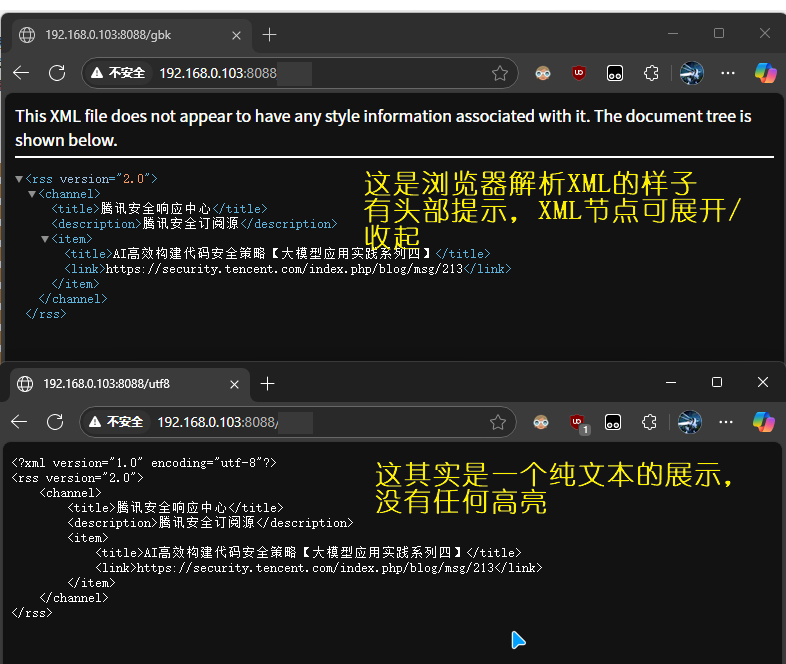
Task: Select the 192.168.0.103:8088/gbk tab
Action: click(x=130, y=35)
